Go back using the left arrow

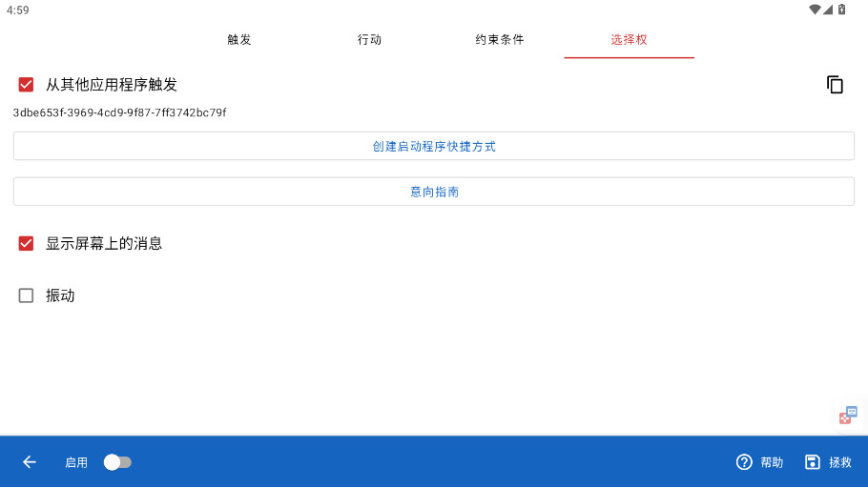[30, 462]
